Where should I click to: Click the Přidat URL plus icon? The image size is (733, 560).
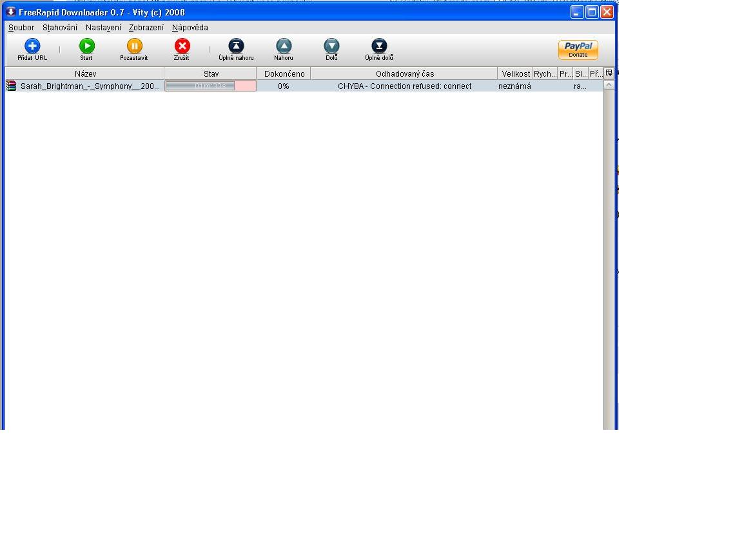coord(32,46)
